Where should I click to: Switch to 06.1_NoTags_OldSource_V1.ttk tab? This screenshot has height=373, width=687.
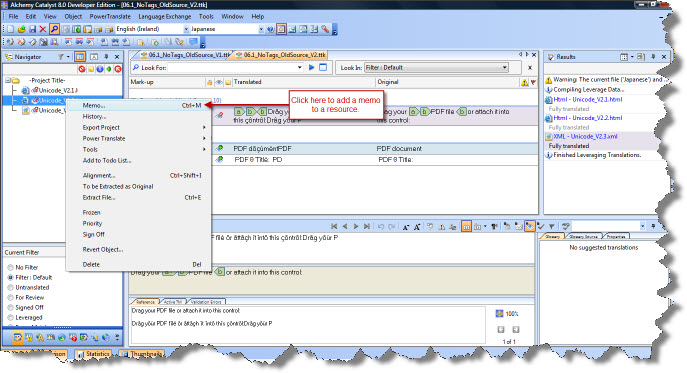click(x=185, y=55)
